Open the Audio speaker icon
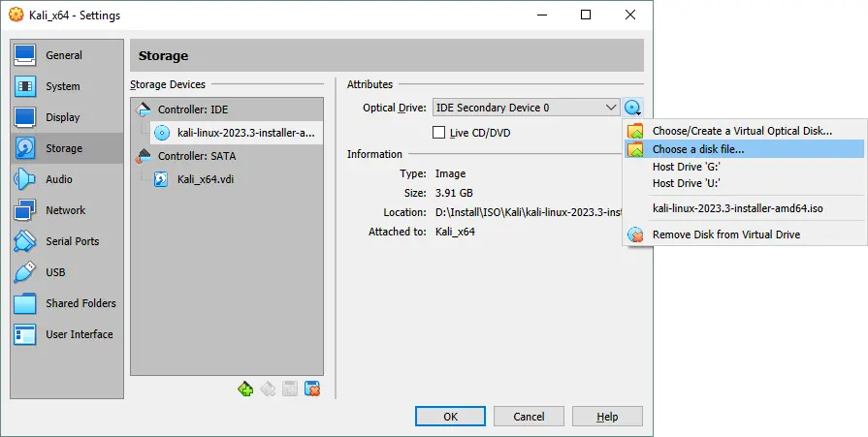The height and width of the screenshot is (437, 868). click(25, 179)
